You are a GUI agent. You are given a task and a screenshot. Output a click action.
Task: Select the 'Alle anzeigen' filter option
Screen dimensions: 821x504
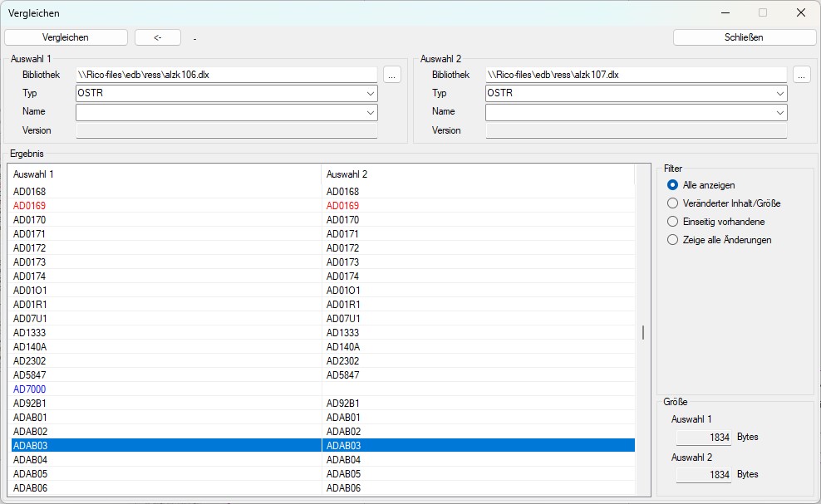(x=673, y=185)
